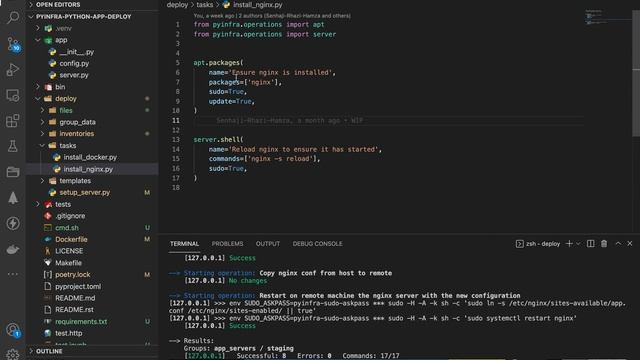Switch to the OUTPUT tab

[268, 244]
